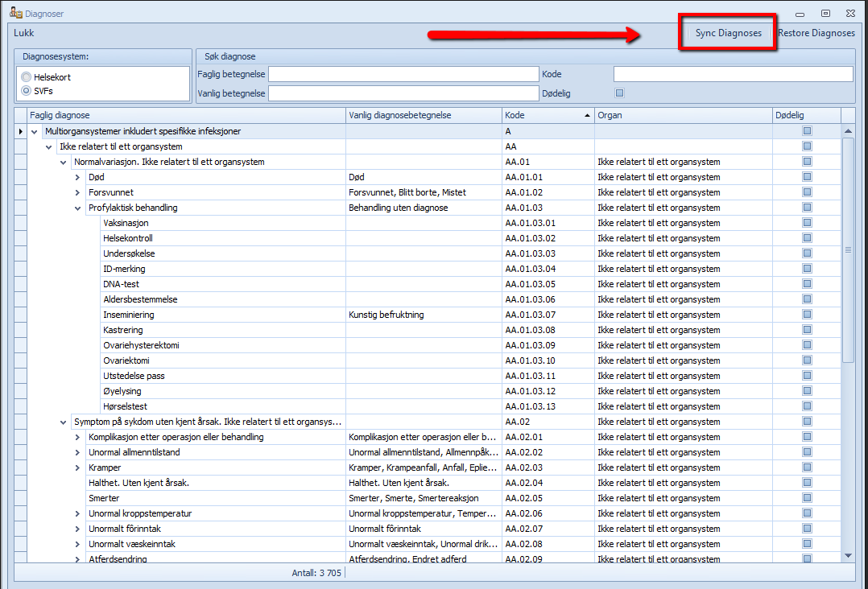Select the Inseminering tree row

[129, 315]
